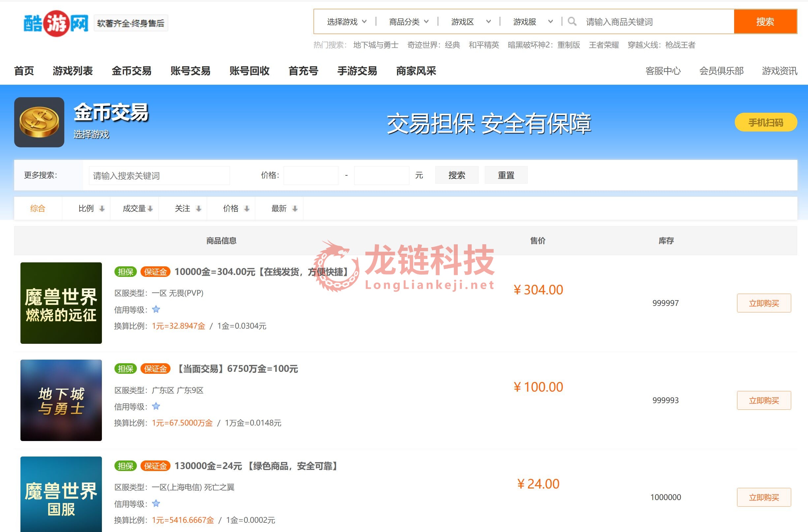Click the gold coin 金币交易 icon
This screenshot has height=532, width=808.
39,122
